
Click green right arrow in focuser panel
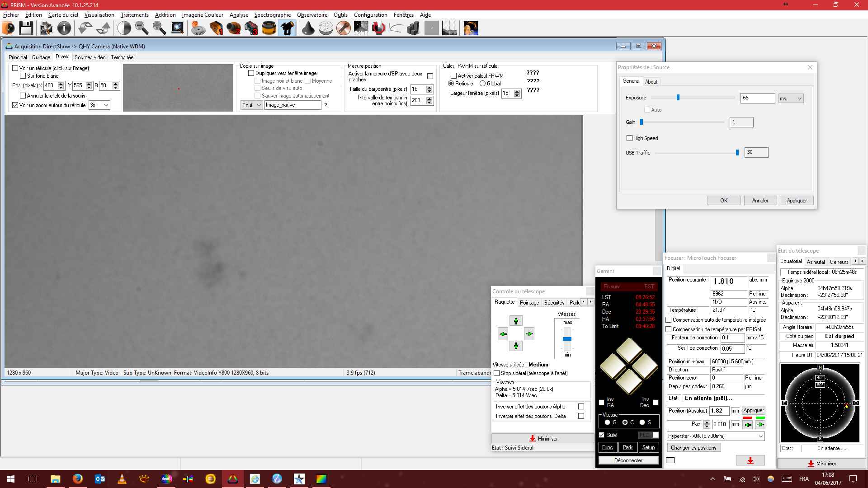tap(760, 425)
